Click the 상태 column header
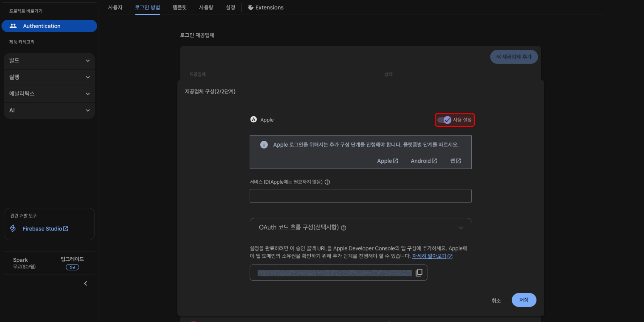Viewport: 644px width, 322px height. pos(388,74)
